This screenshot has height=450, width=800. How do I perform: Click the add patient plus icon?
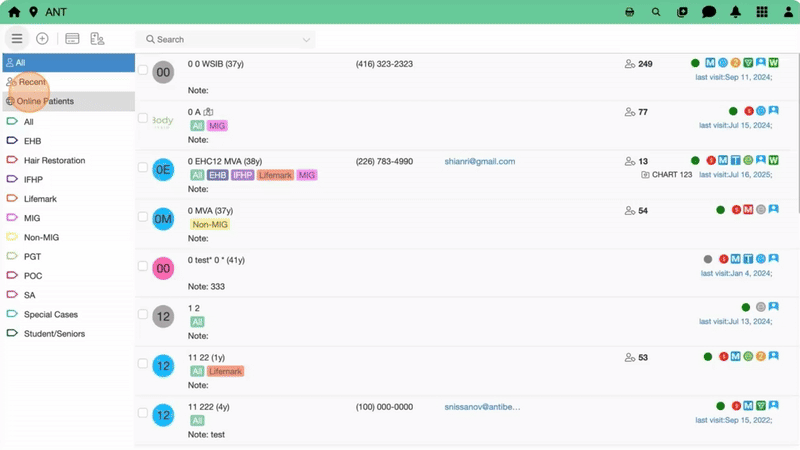pyautogui.click(x=42, y=39)
